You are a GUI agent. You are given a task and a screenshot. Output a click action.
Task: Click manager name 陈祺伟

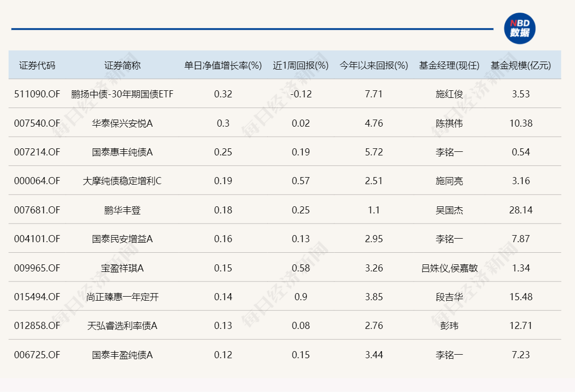449,123
